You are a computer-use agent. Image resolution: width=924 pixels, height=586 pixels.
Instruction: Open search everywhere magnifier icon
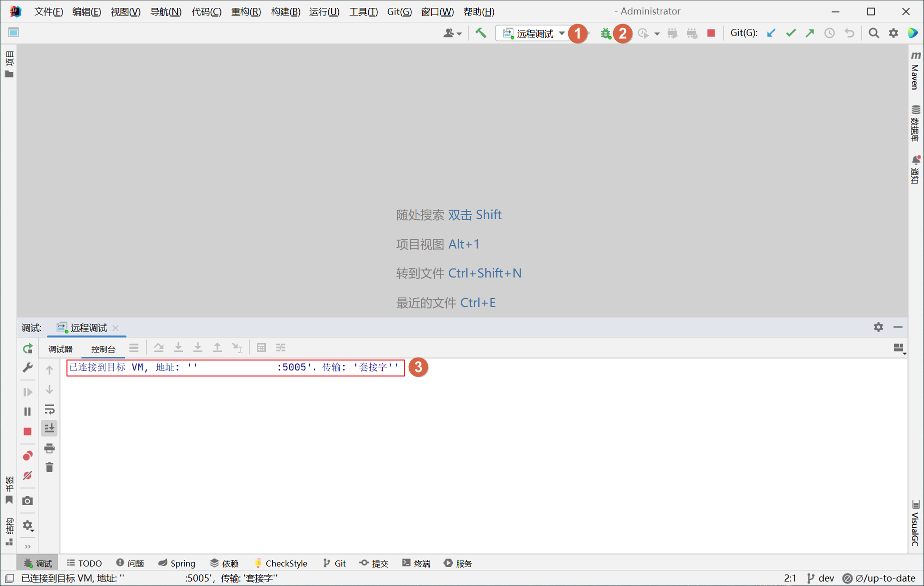(874, 33)
